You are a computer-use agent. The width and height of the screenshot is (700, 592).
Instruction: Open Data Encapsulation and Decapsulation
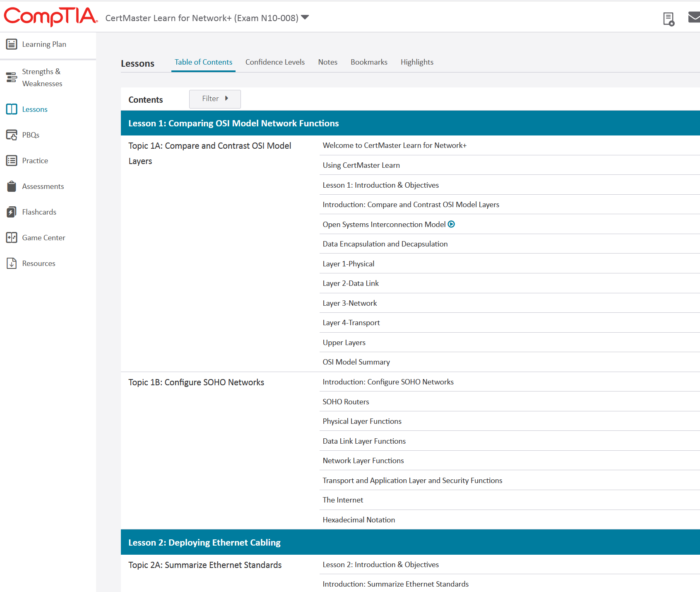(x=385, y=244)
